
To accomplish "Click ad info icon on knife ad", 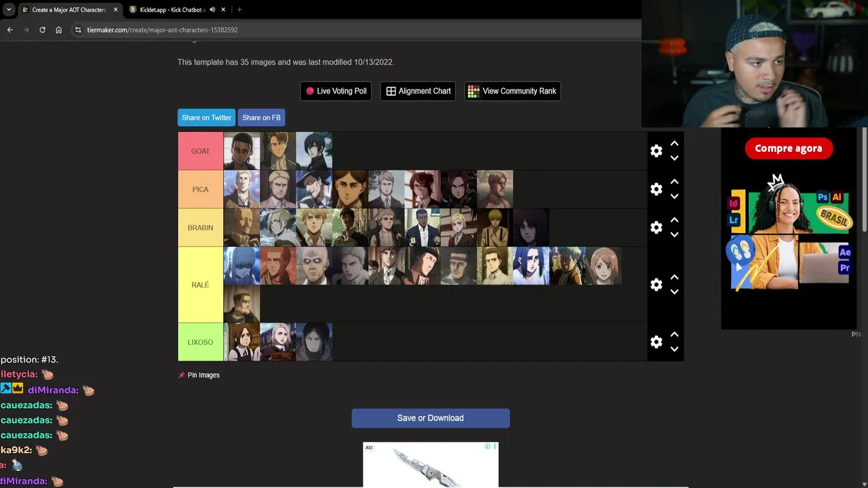I will pyautogui.click(x=488, y=447).
